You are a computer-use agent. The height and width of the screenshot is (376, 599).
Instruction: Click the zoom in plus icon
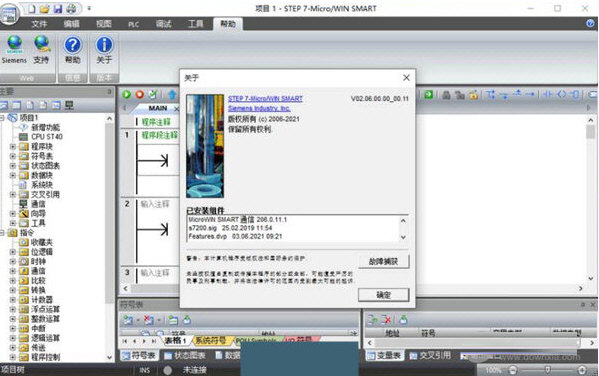pyautogui.click(x=582, y=370)
